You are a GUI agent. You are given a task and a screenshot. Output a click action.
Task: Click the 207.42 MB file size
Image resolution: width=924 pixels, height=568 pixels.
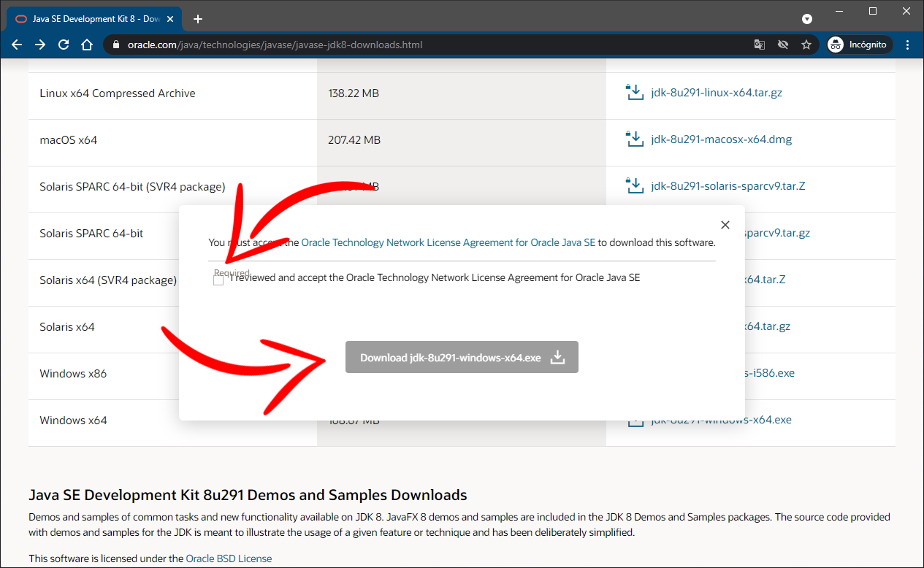(354, 139)
